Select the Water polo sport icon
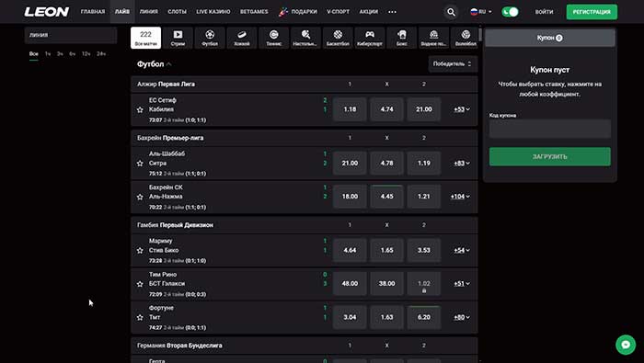Viewport: 644px width, 363px height. click(433, 38)
